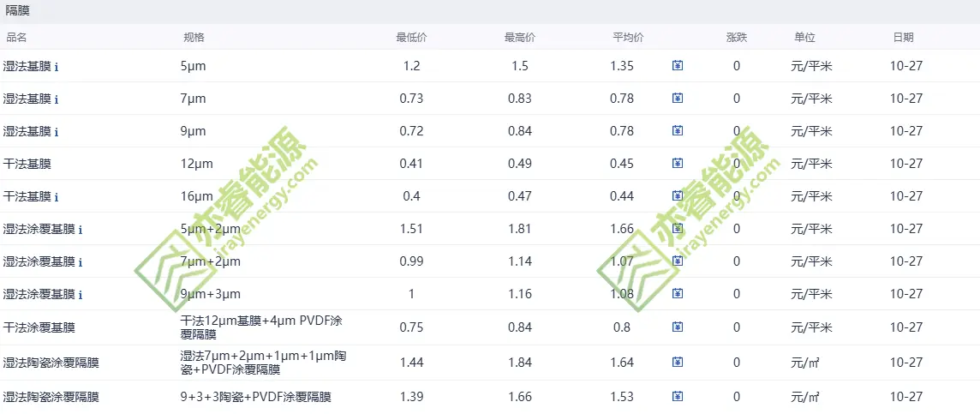Open price history icon for 9+3+3陶瓷 row
This screenshot has height=414, width=980.
pyautogui.click(x=678, y=397)
